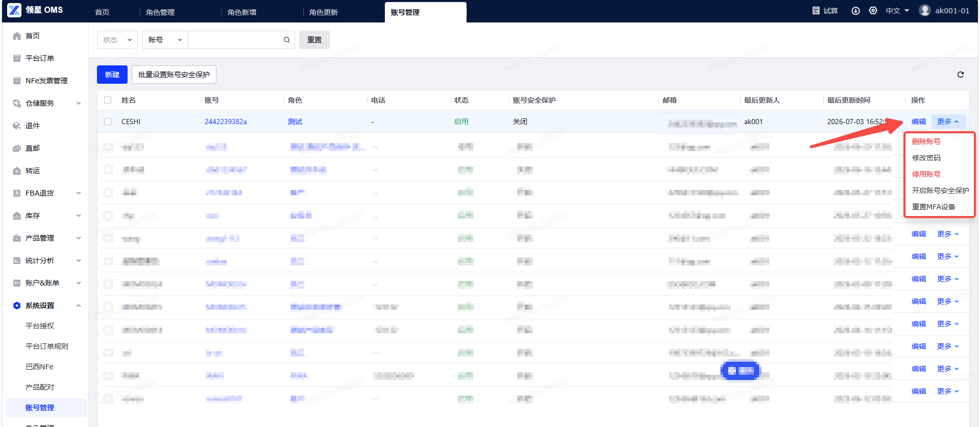Open 平台订单 in the sidebar
980x427 pixels.
(40, 58)
